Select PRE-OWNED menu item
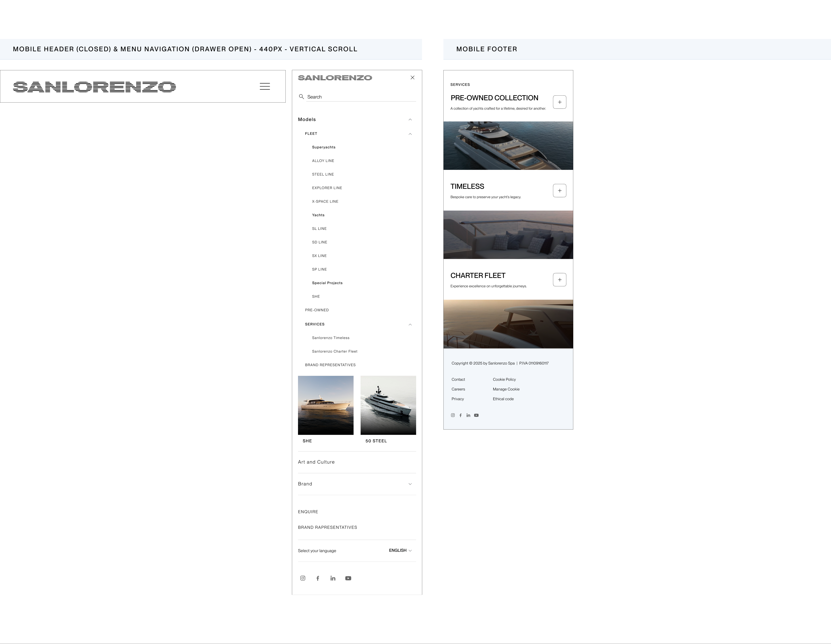 click(x=317, y=310)
